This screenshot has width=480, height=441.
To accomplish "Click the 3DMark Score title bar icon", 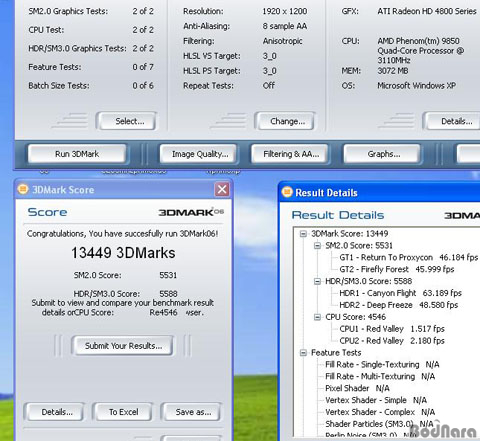I will [x=23, y=189].
